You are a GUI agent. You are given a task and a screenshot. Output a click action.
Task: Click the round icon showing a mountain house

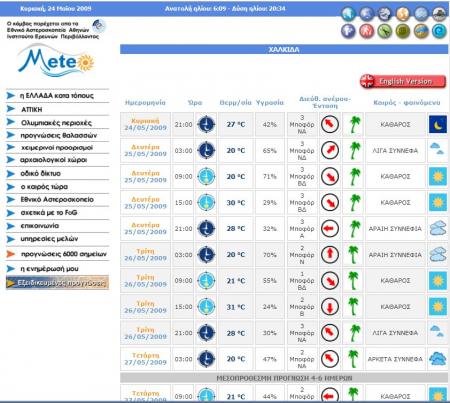pos(439,14)
